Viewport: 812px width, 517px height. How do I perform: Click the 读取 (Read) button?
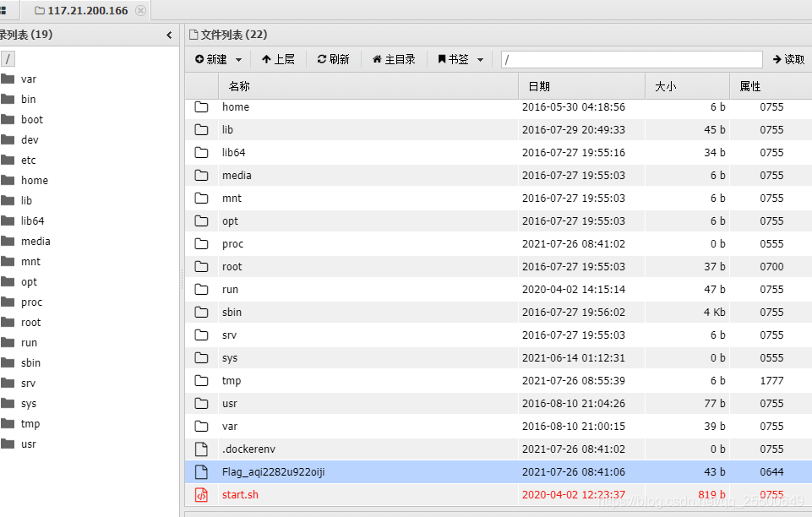(x=787, y=59)
